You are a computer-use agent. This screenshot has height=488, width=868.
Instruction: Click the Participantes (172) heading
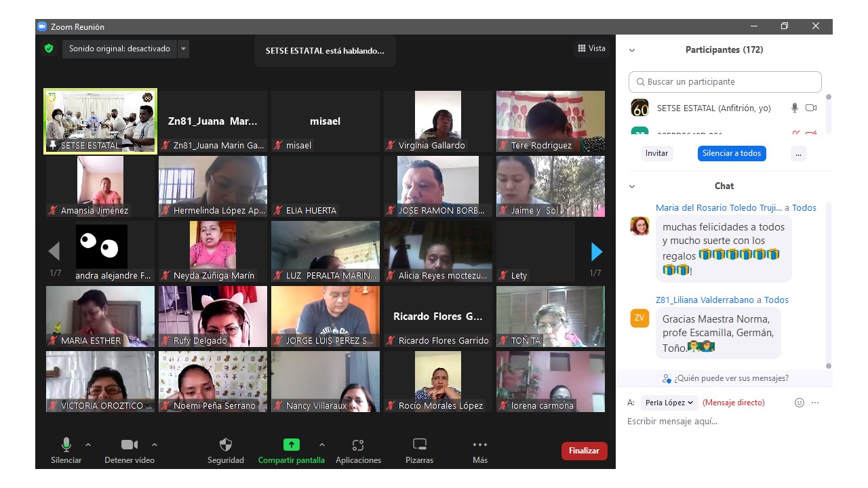tap(724, 50)
